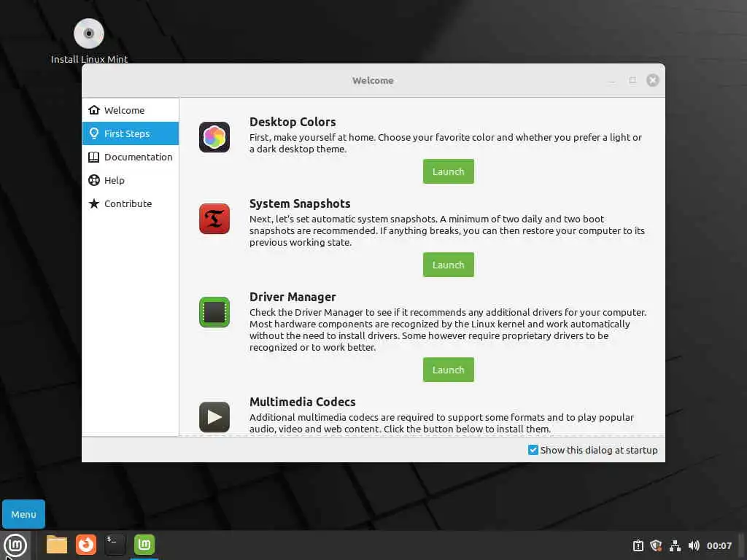
Task: Open the Install Linux Mint desktop icon
Action: coord(89,41)
